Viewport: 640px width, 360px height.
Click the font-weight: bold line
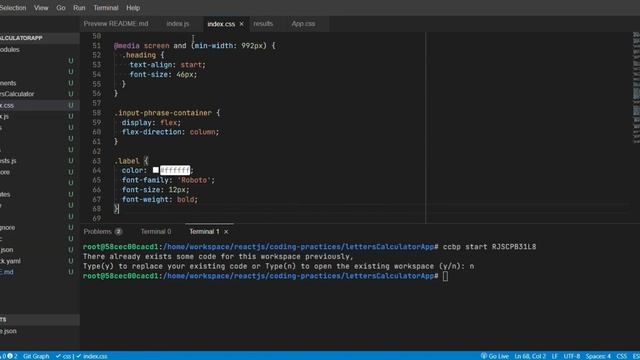[160, 199]
